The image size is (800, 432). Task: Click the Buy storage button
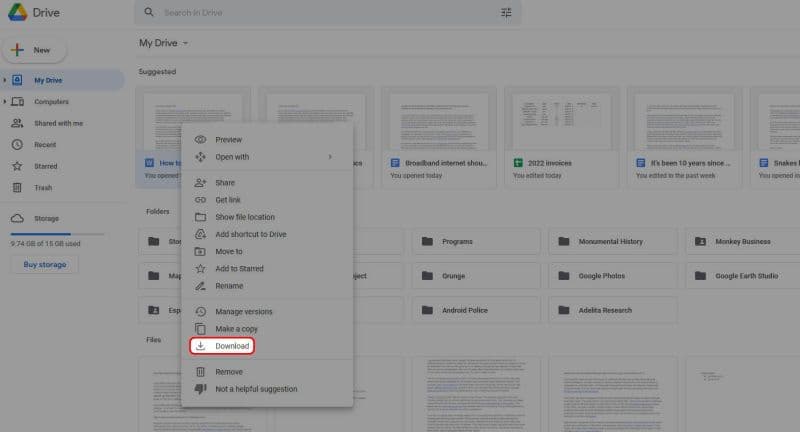(x=44, y=265)
